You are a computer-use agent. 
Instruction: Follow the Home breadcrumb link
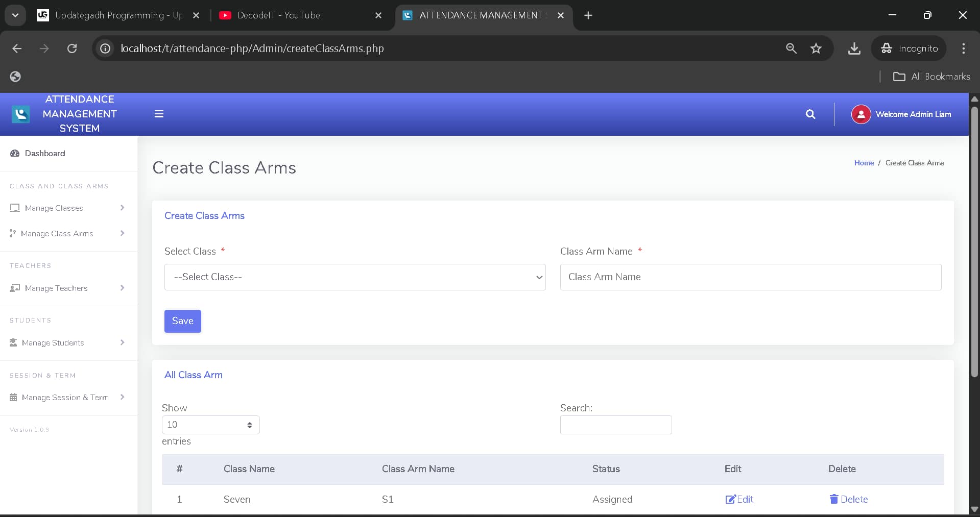pyautogui.click(x=863, y=163)
